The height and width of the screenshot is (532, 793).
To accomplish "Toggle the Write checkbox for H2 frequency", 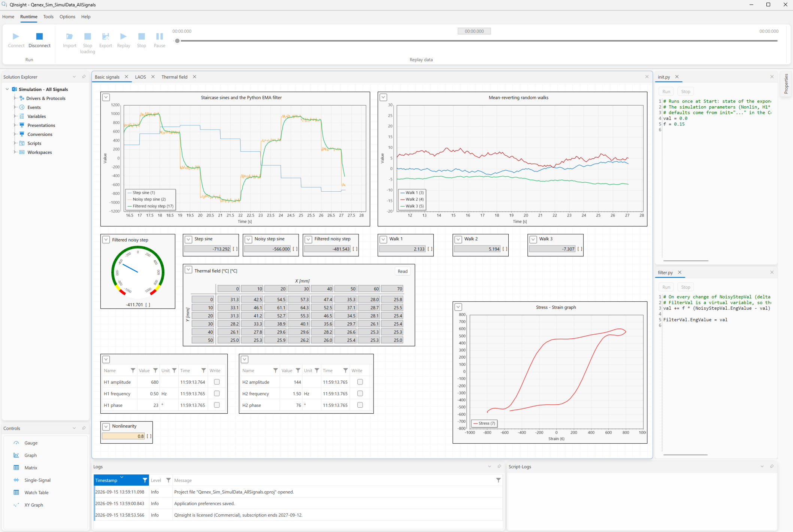I will (360, 393).
